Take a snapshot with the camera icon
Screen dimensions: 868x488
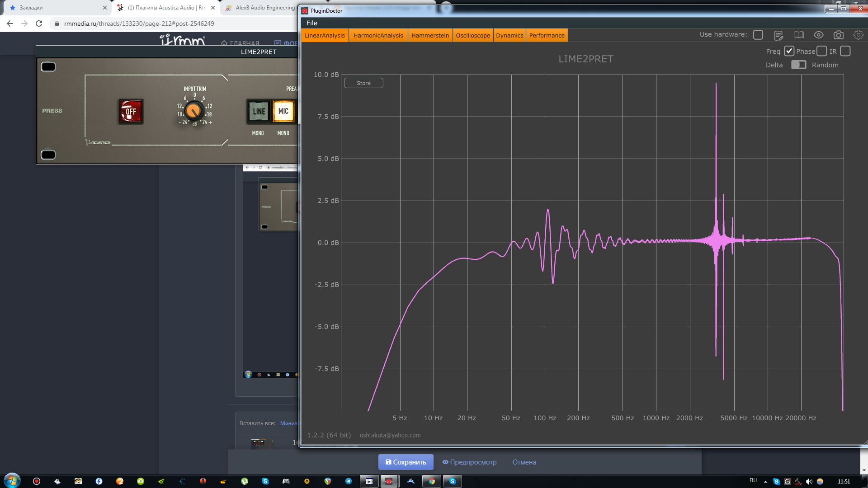coord(839,35)
